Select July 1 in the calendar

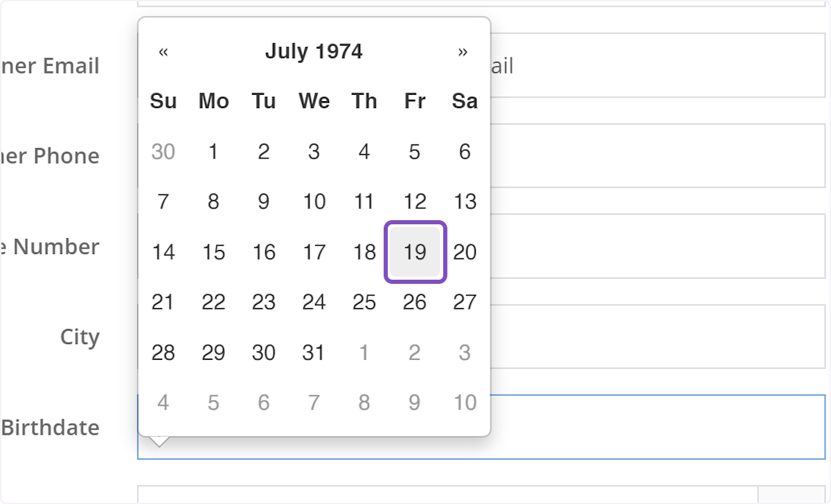click(213, 152)
